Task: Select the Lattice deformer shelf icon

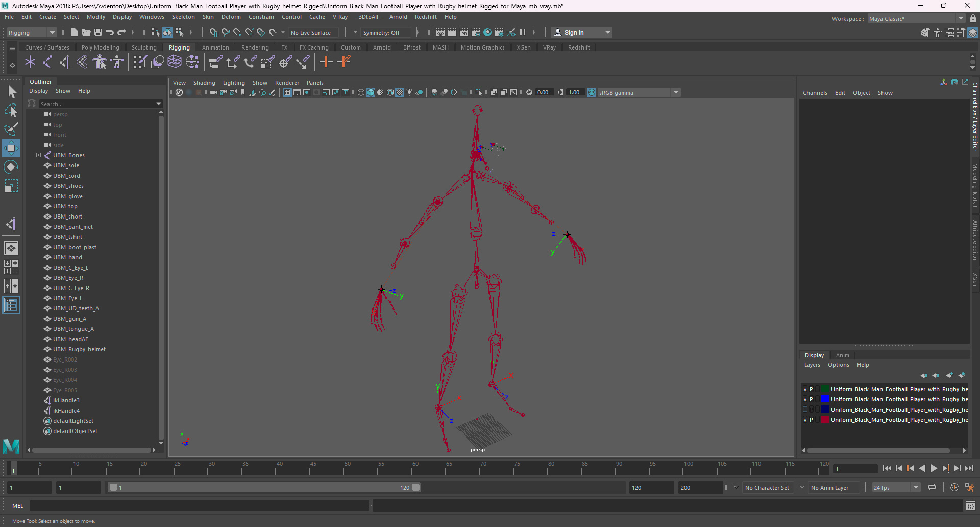Action: [x=175, y=62]
